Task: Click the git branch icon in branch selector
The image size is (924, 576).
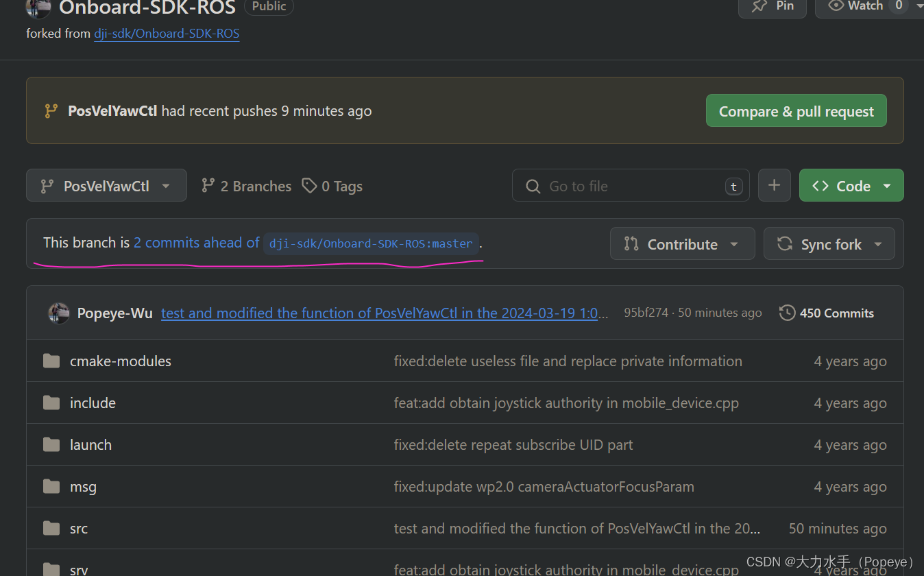Action: click(x=47, y=186)
